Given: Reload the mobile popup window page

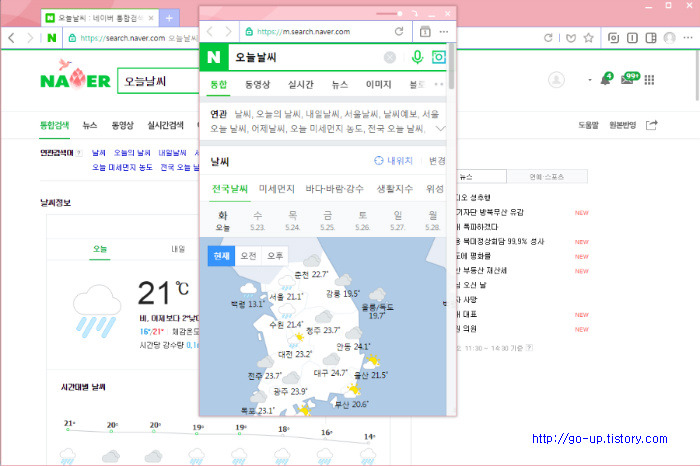Looking at the screenshot, I should (399, 31).
